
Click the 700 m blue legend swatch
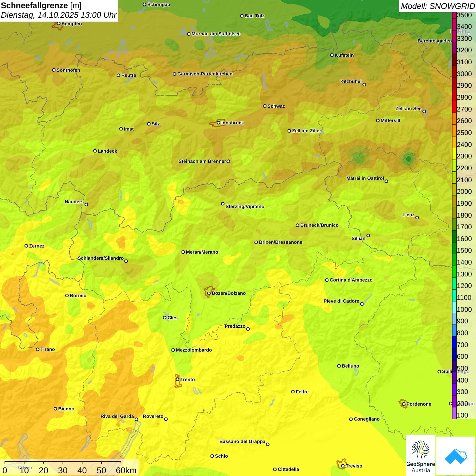pos(454,342)
